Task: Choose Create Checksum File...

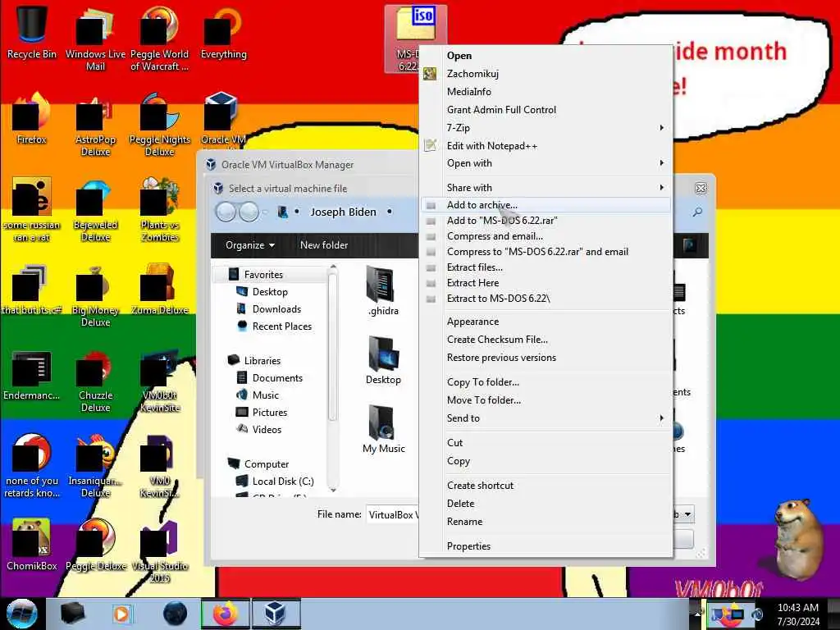Action: pyautogui.click(x=546, y=339)
